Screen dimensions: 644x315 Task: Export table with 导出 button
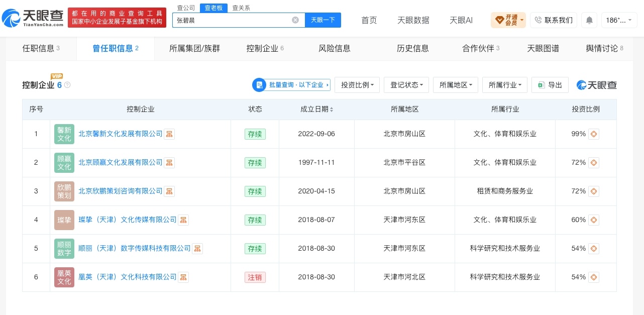pos(550,85)
